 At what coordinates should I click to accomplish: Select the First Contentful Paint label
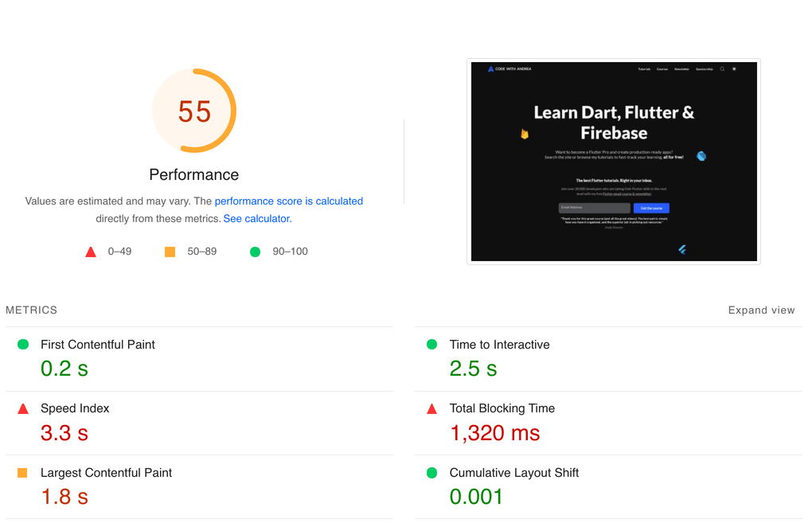point(98,345)
